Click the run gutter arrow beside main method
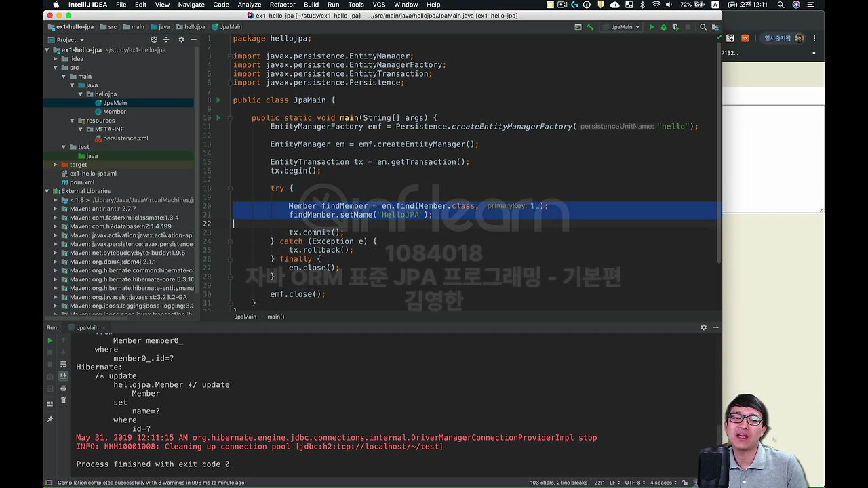Screen dimensions: 868x488 pos(218,118)
